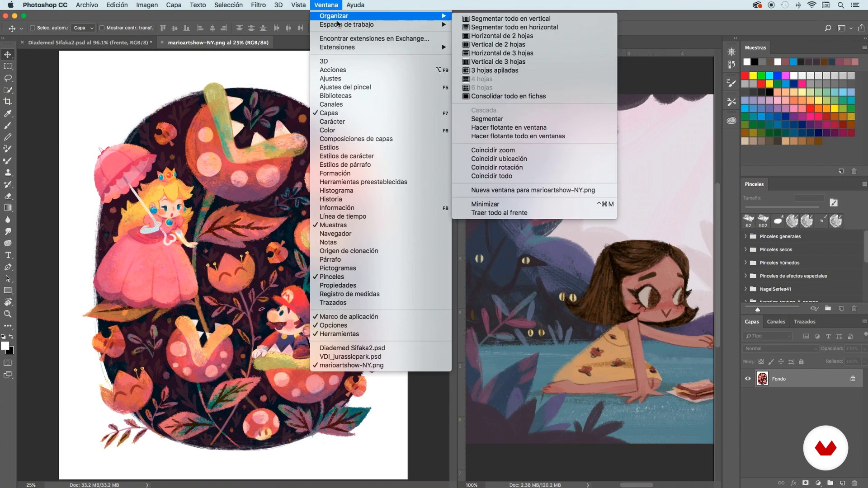This screenshot has height=488, width=868.
Task: Choose Coincidir zoom option
Action: pos(534,150)
